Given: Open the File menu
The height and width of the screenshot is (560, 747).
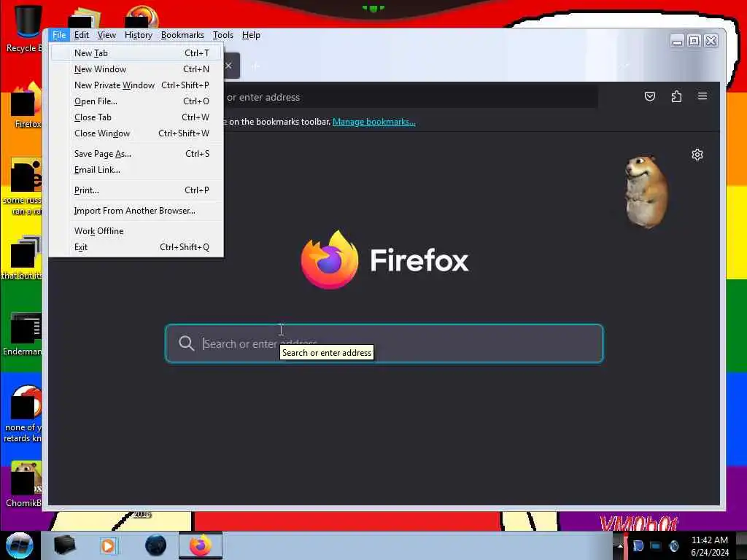Looking at the screenshot, I should [x=59, y=35].
